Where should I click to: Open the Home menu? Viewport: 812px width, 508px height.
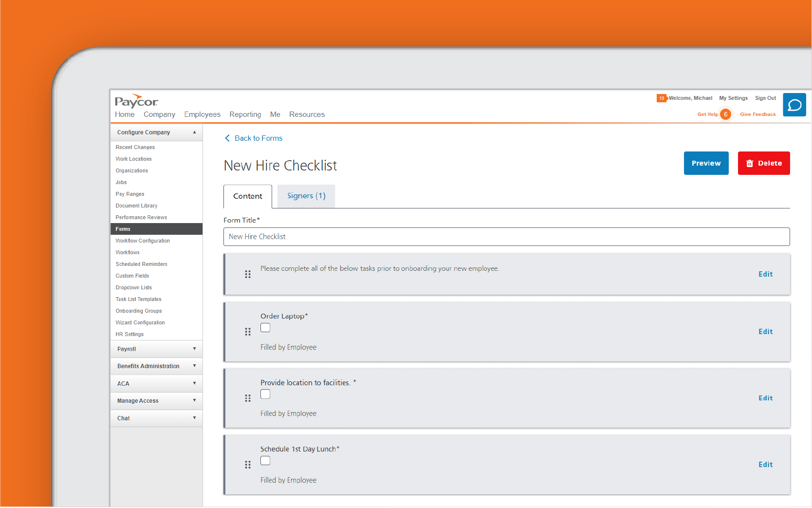point(125,114)
